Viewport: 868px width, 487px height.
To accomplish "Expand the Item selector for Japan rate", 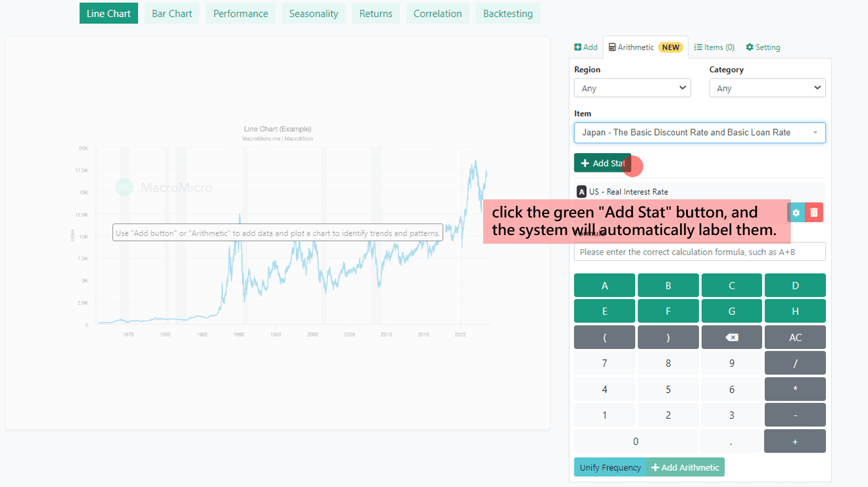I will point(700,133).
